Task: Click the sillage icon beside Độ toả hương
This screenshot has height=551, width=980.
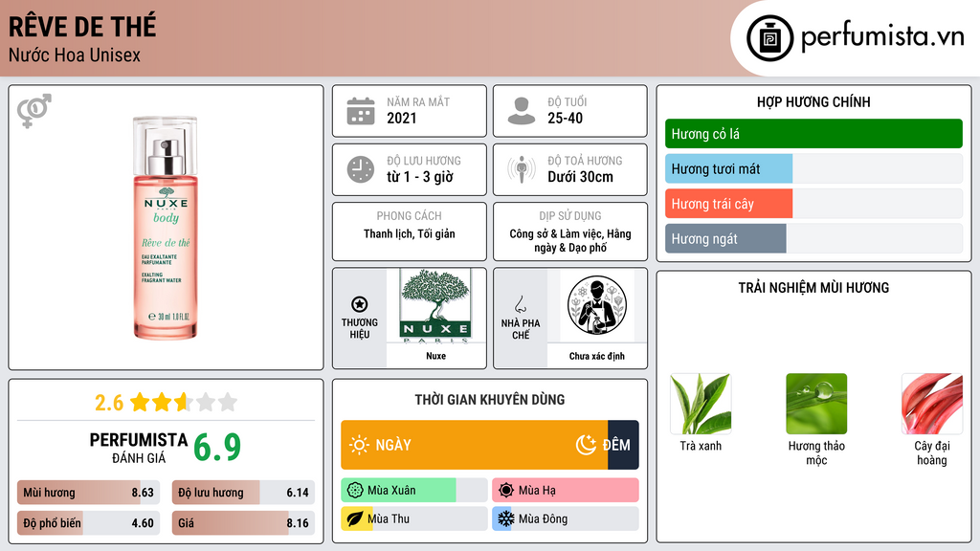Action: (x=522, y=169)
